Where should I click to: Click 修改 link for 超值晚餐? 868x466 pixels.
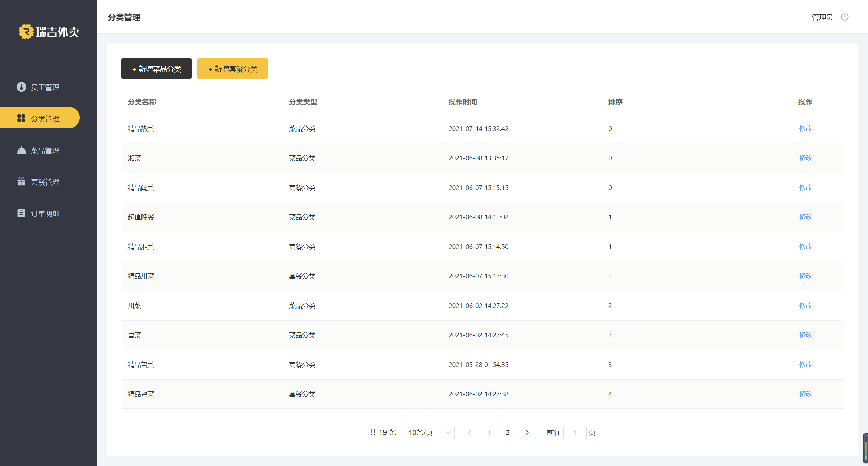pos(805,217)
